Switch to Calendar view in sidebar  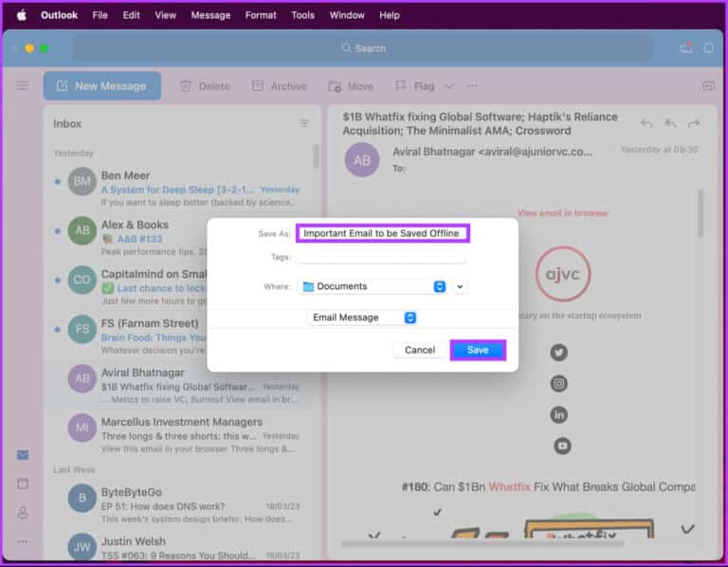23,484
